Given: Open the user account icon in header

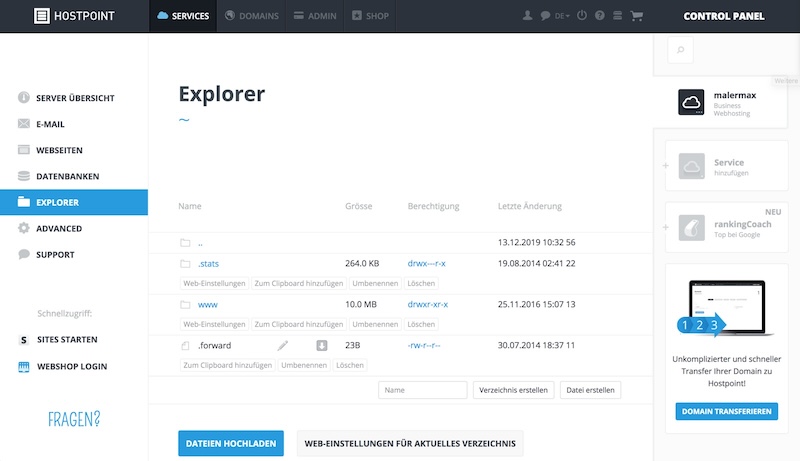Looking at the screenshot, I should (528, 16).
